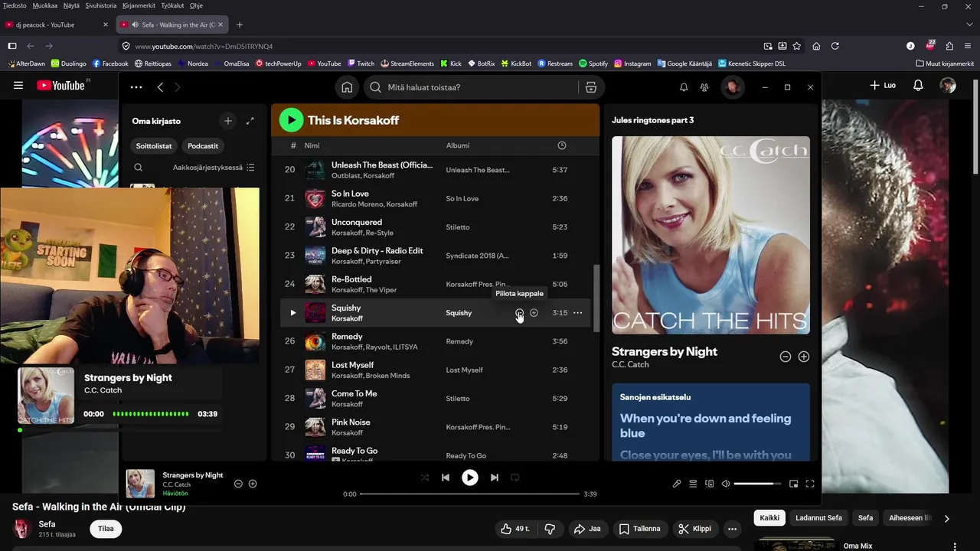Subscribe to Sefa with Tilaa button

coord(106,529)
